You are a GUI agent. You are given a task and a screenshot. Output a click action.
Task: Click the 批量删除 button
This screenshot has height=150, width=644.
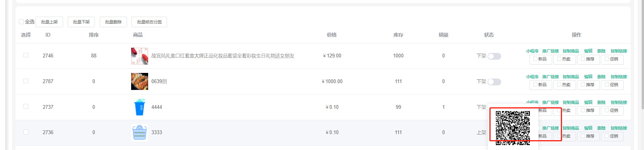pyautogui.click(x=113, y=22)
